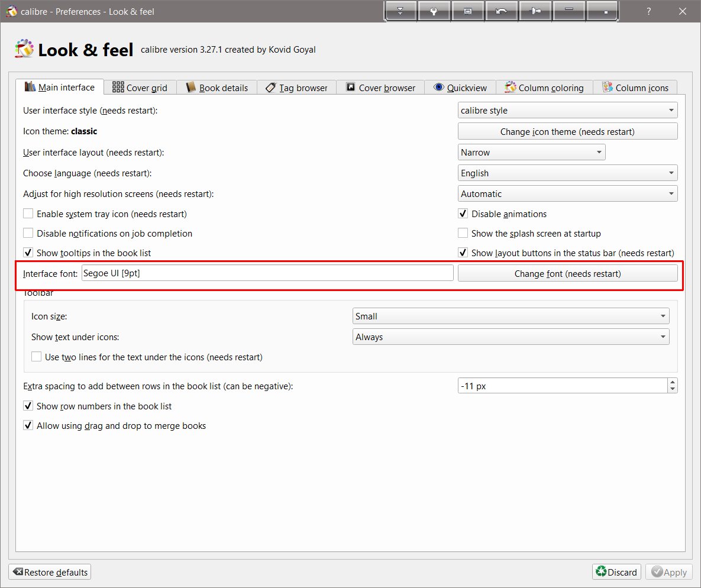Toggle Disable notifications on job completion
The image size is (701, 588).
[28, 234]
